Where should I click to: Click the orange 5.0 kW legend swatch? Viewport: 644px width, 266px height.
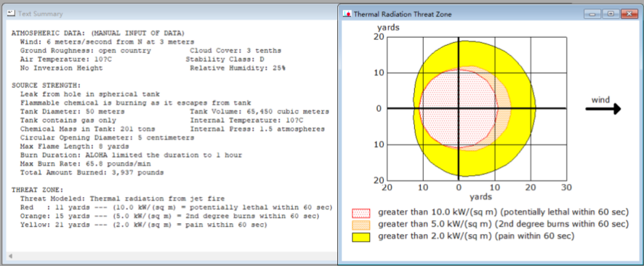(x=361, y=225)
